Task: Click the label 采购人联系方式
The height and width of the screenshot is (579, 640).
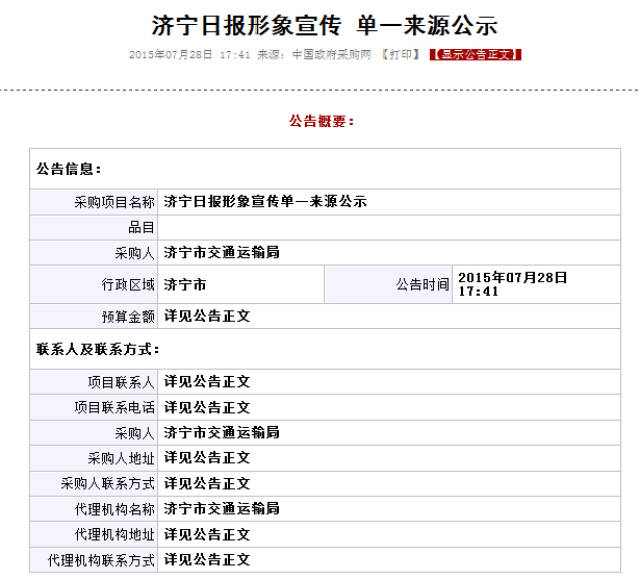Action: [x=107, y=484]
